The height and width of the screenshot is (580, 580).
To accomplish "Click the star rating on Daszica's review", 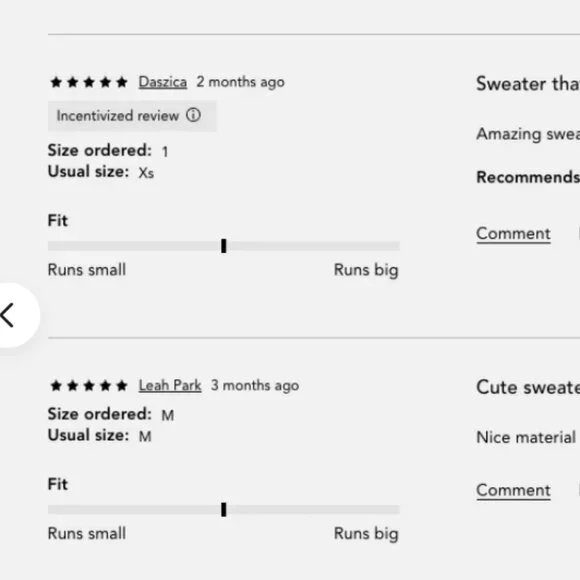I will click(89, 82).
